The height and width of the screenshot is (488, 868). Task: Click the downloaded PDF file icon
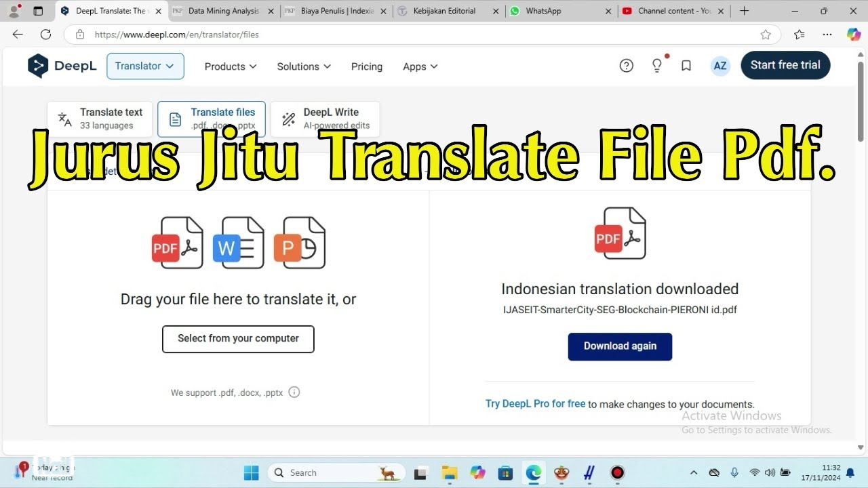coord(620,233)
